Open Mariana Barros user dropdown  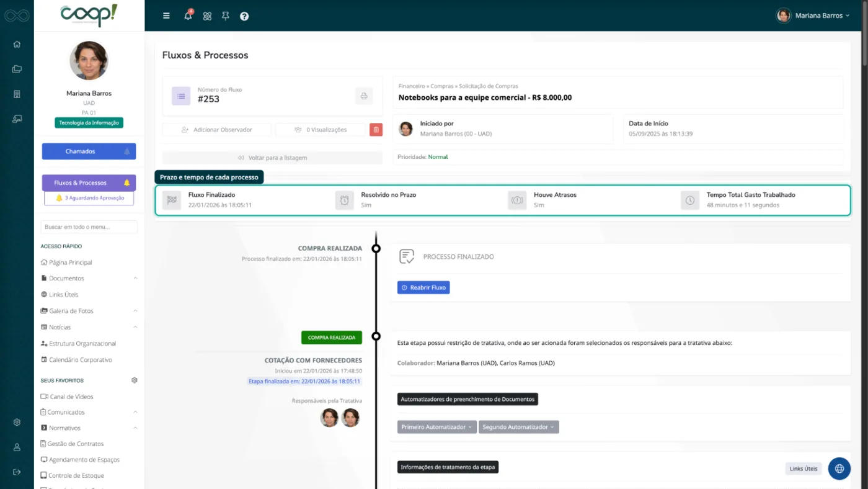click(x=813, y=16)
